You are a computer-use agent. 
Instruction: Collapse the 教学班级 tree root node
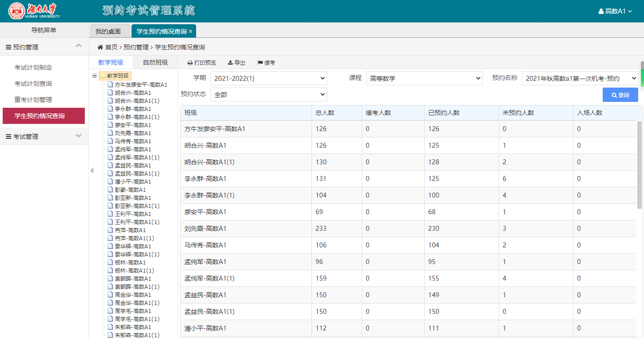click(x=94, y=76)
